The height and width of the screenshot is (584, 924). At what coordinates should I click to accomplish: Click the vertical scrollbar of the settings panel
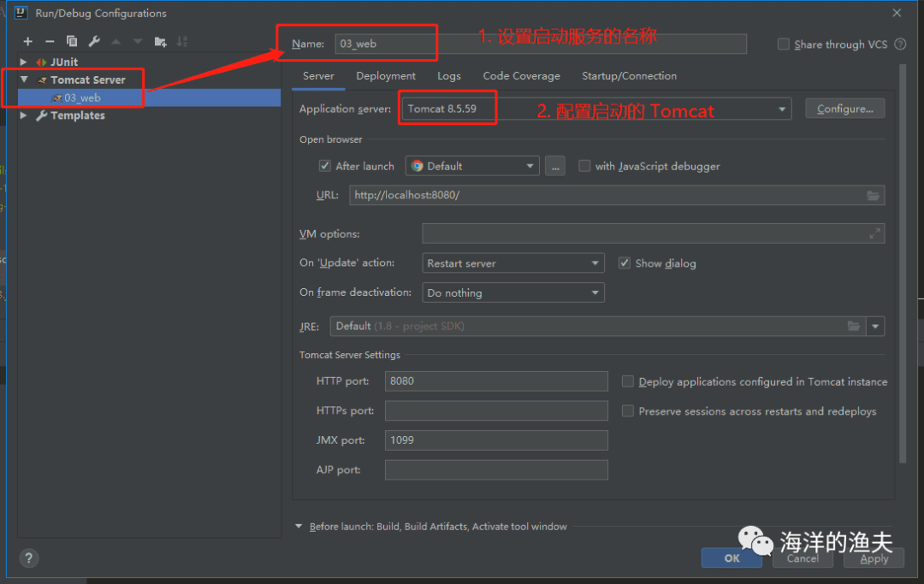(903, 263)
